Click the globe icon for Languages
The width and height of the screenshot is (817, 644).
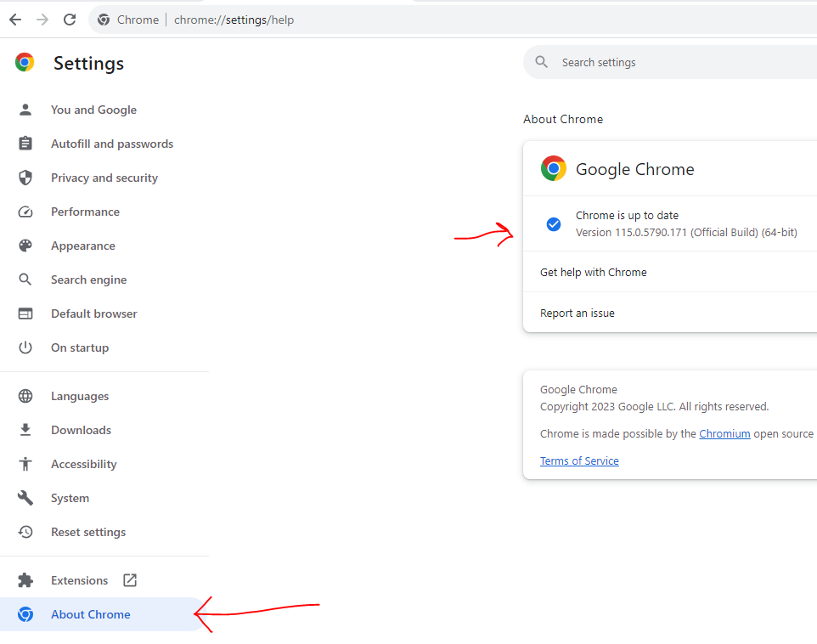pos(25,396)
